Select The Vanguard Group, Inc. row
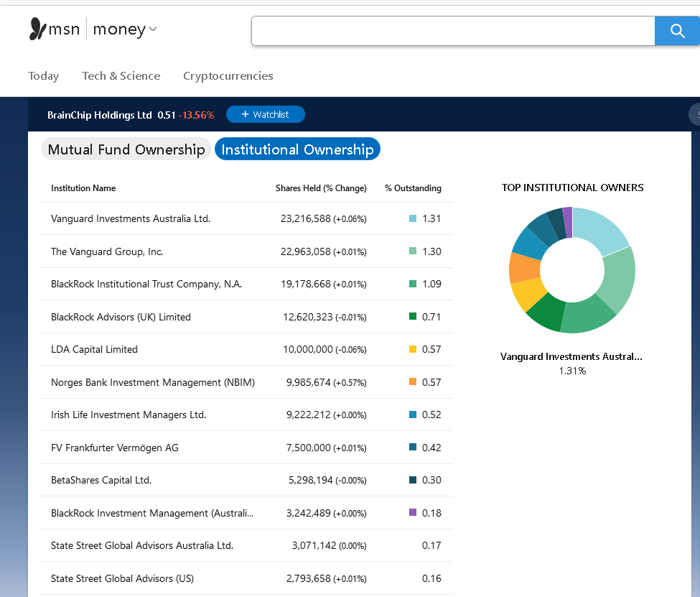700x597 pixels. [107, 251]
